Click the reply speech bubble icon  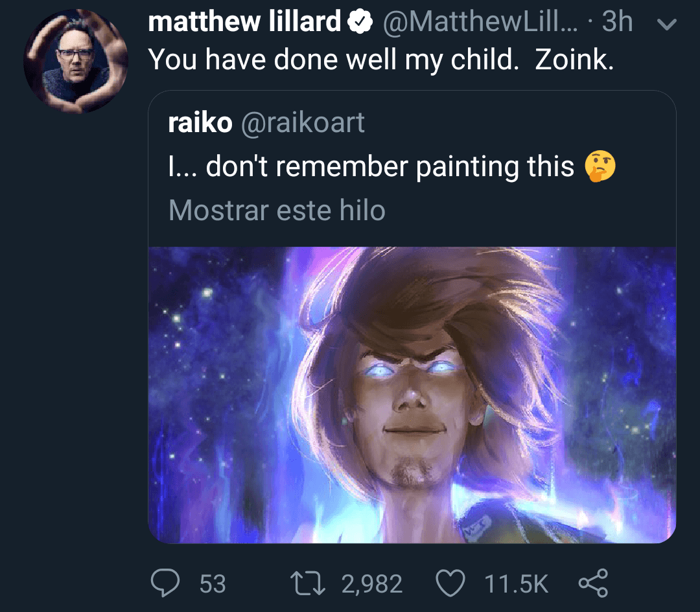point(165,584)
